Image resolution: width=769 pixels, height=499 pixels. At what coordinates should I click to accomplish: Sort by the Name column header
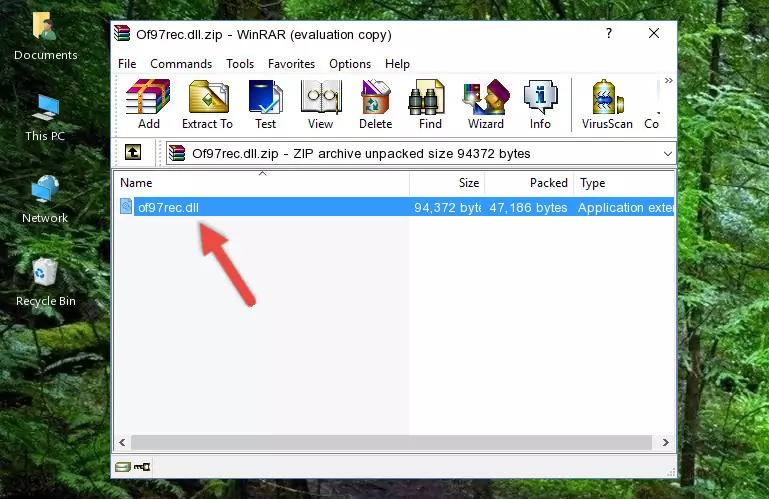(262, 183)
